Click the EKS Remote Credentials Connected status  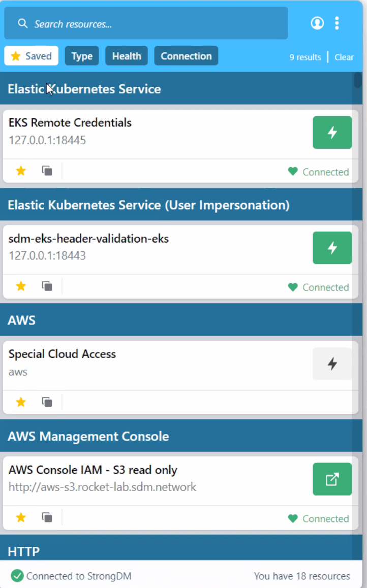tap(319, 172)
